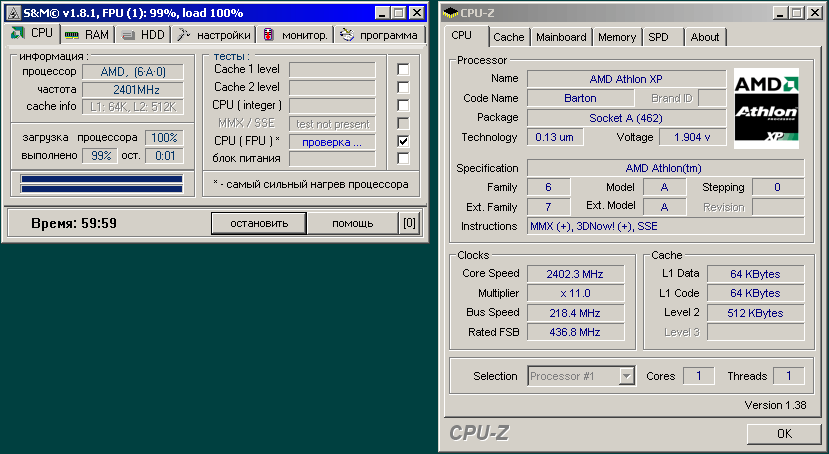Click the 2402.3 MHz core speed value
Image resolution: width=829 pixels, height=454 pixels.
click(576, 274)
